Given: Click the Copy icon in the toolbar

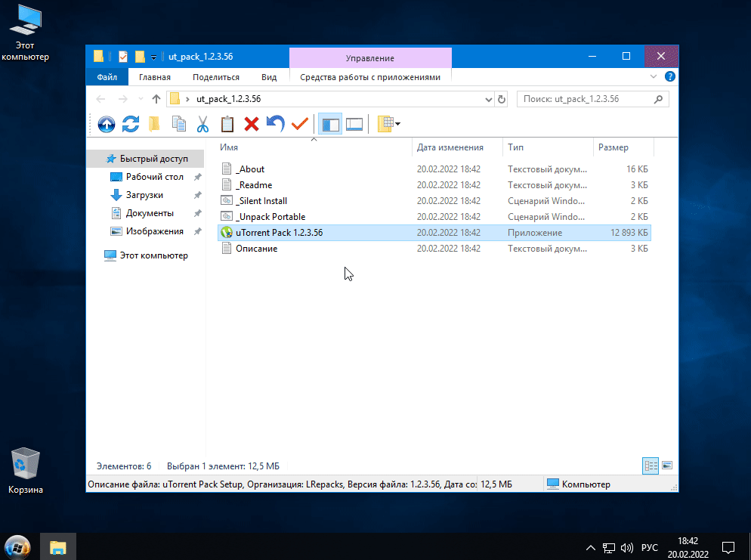Looking at the screenshot, I should pyautogui.click(x=178, y=124).
